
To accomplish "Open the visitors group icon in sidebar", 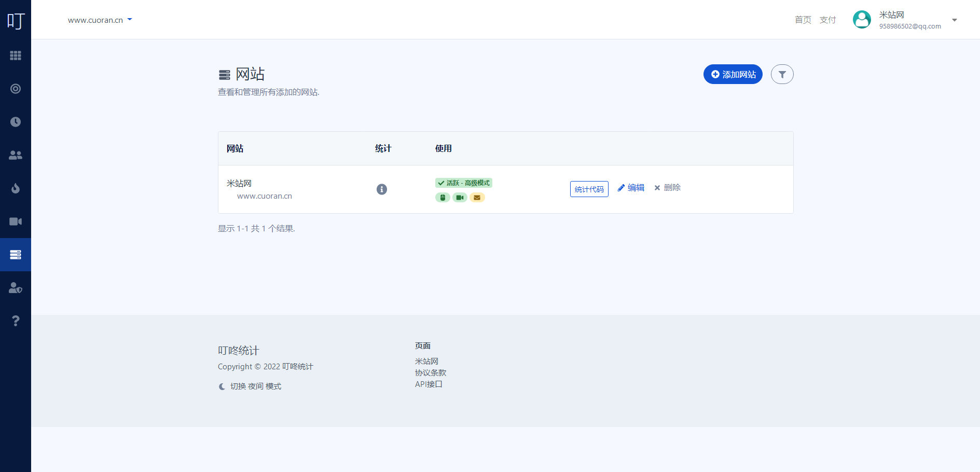I will click(16, 155).
